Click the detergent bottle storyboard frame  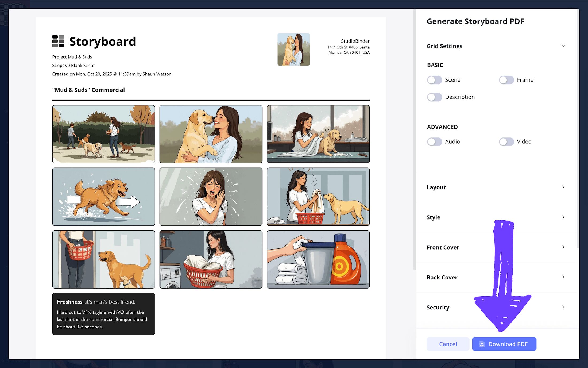click(x=318, y=259)
